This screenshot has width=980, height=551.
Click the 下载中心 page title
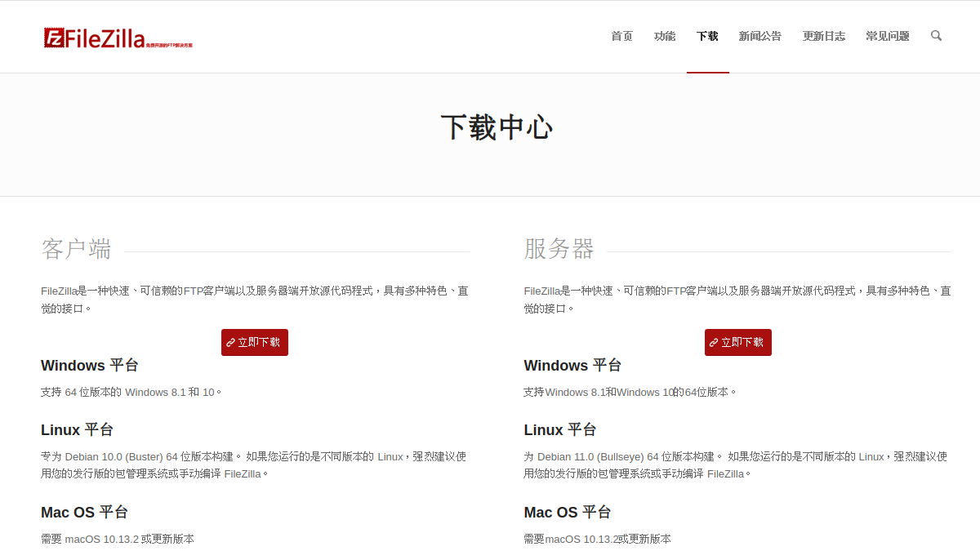coord(497,127)
